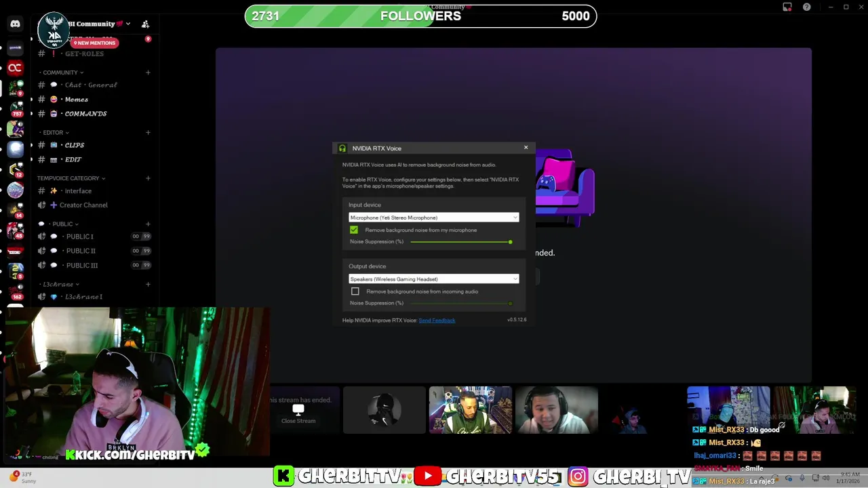Open the server showing the 12 badge

coord(15,169)
